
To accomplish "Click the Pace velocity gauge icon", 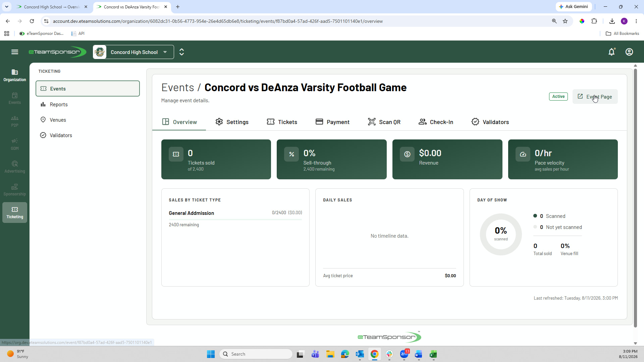I will point(523,154).
